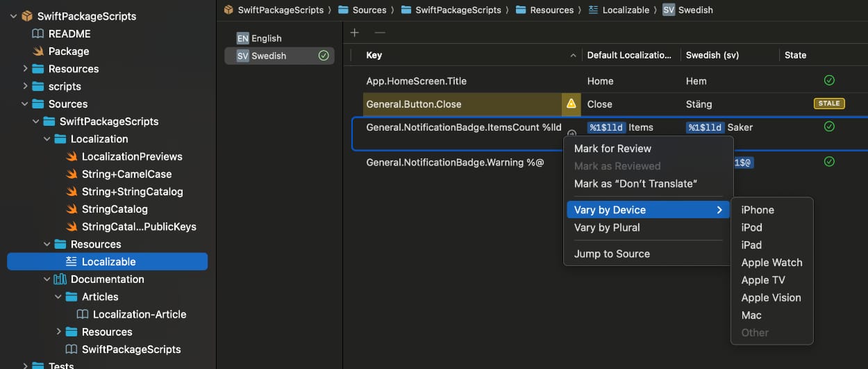The height and width of the screenshot is (369, 868).
Task: Select Apple Watch in device submenu
Action: pos(771,263)
